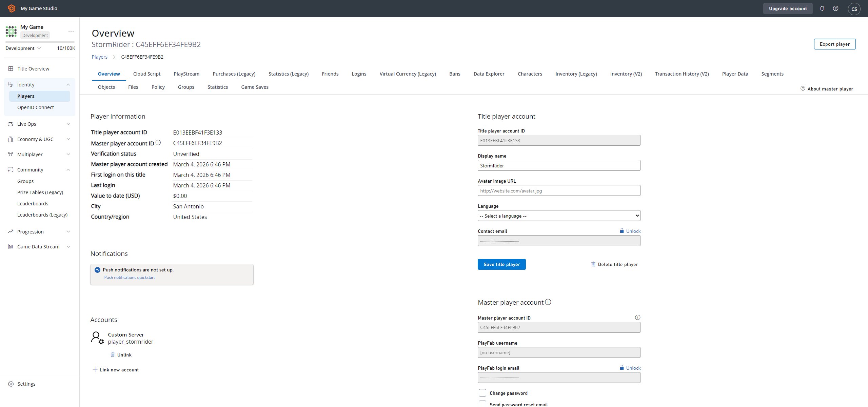
Task: Click the Settings gear icon
Action: (11, 384)
